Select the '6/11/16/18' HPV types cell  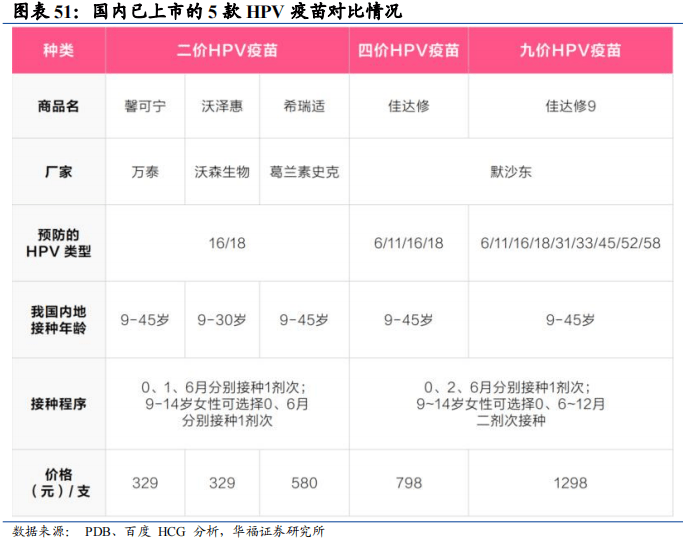click(409, 243)
